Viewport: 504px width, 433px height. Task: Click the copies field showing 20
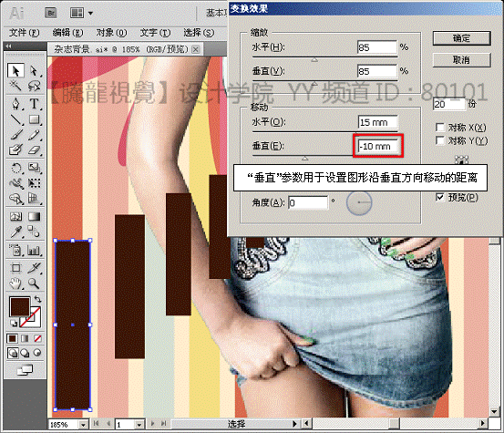(448, 104)
